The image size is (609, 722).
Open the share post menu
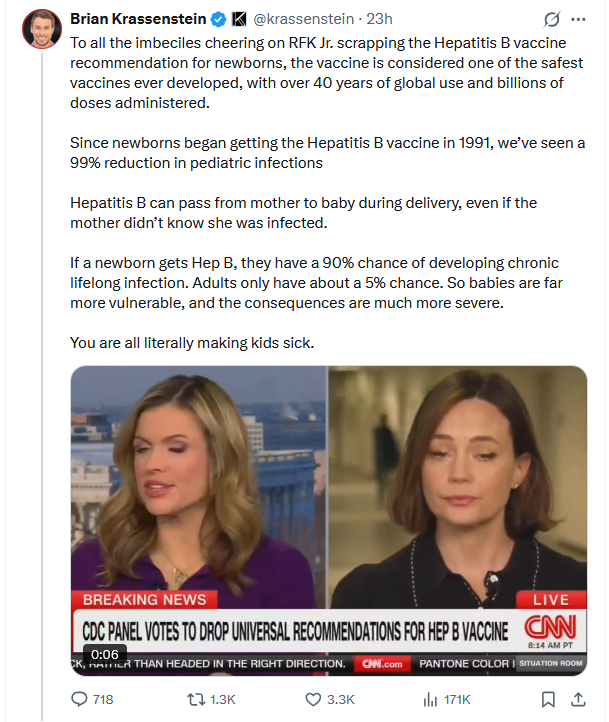coord(578,699)
